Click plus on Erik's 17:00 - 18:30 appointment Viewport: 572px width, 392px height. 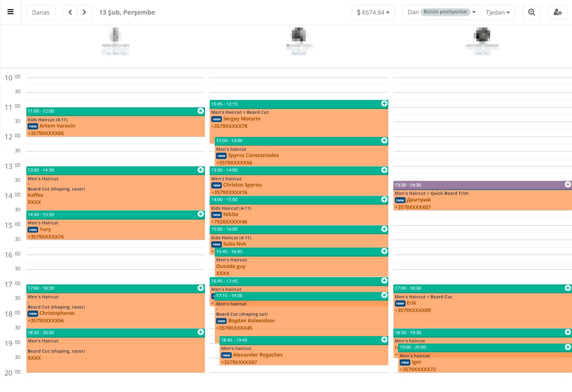(568, 288)
